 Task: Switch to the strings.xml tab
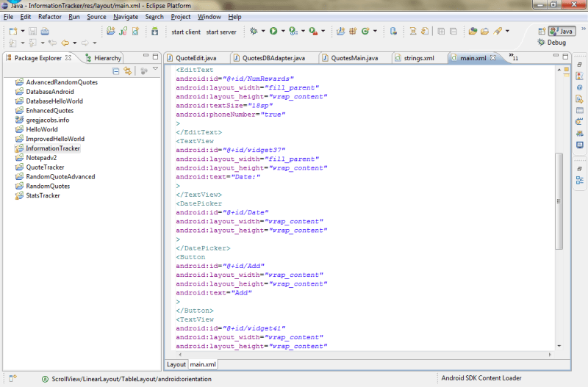pos(419,58)
